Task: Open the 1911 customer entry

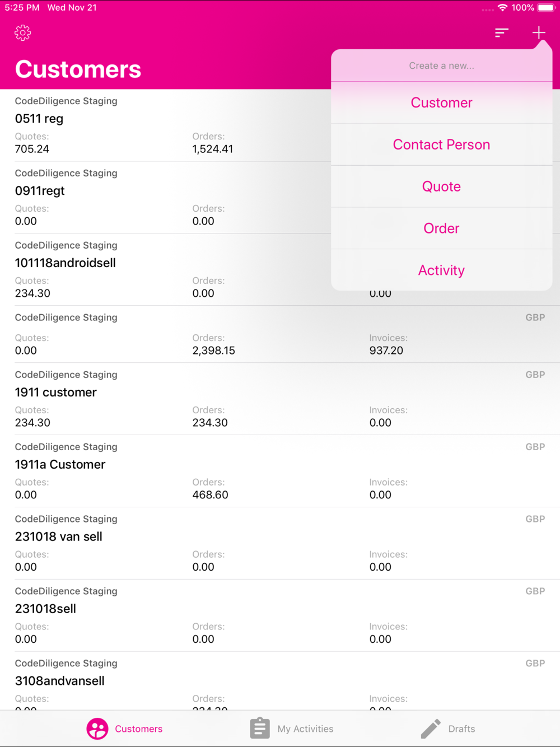Action: pos(280,399)
